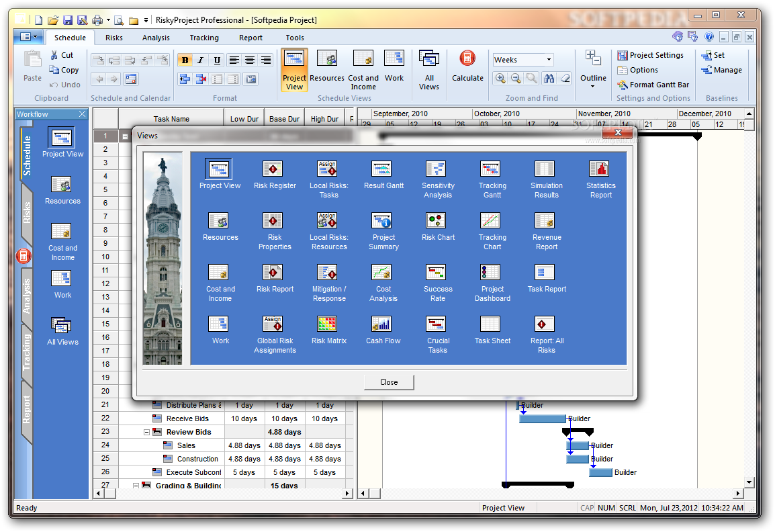Click Set baseline

(x=713, y=55)
